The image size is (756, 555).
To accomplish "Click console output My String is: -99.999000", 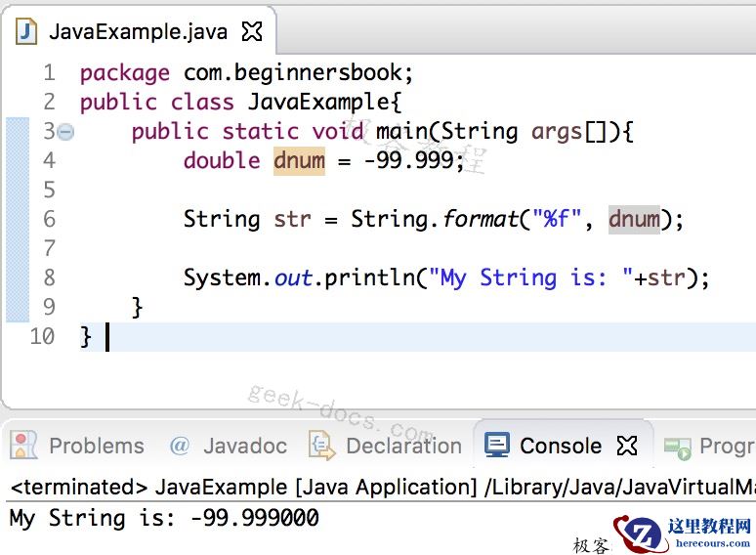I will pyautogui.click(x=164, y=519).
